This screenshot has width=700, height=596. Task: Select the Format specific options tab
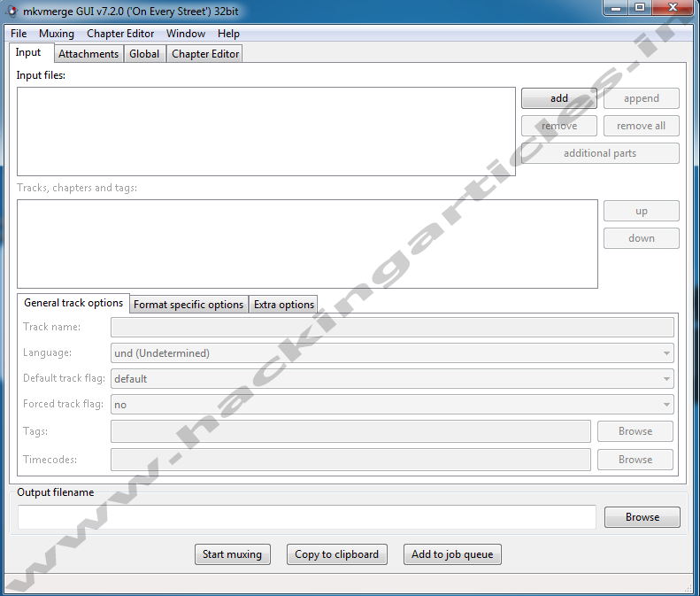(x=188, y=305)
